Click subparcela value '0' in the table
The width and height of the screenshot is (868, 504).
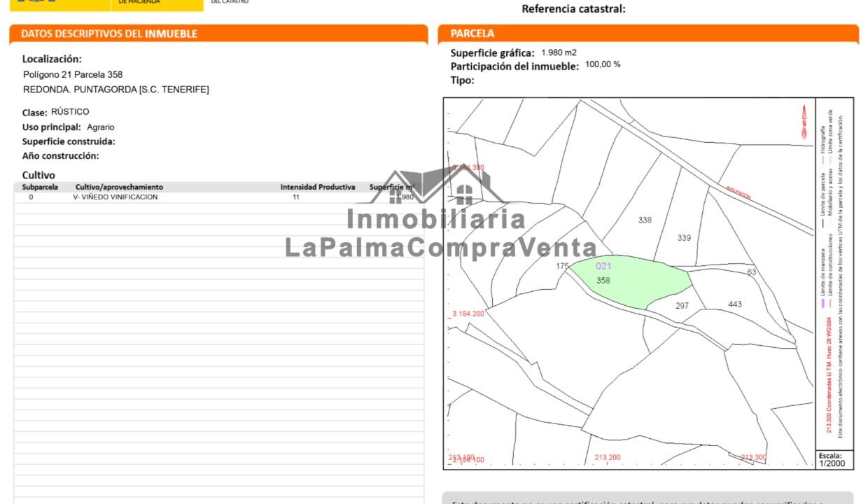pos(31,197)
